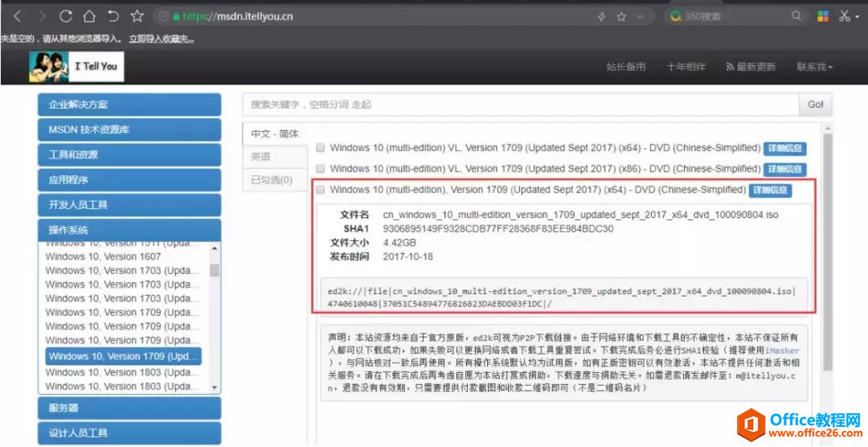Expand 工具和资源 sidebar section
Screen dimensions: 868x447
(129, 155)
